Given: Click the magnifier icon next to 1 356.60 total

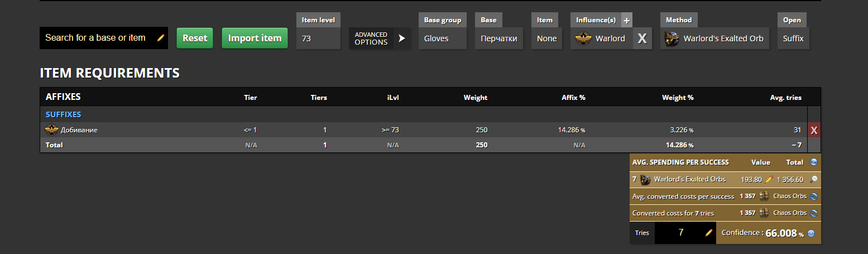Looking at the screenshot, I should (814, 179).
